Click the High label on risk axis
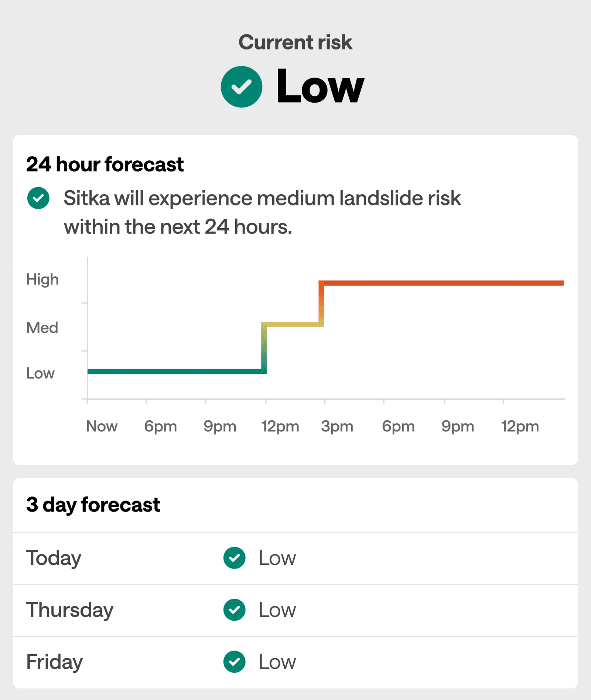This screenshot has height=700, width=591. [x=42, y=280]
